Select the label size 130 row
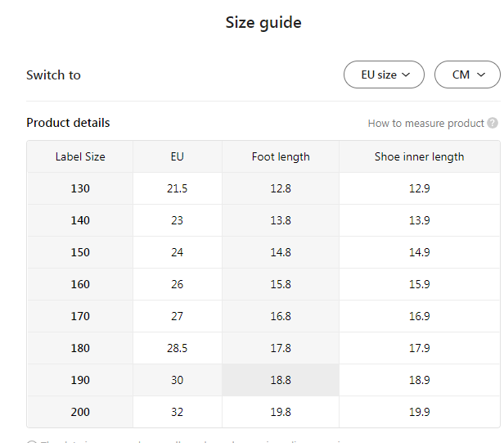Viewport: 504px width, 443px height. click(x=80, y=188)
